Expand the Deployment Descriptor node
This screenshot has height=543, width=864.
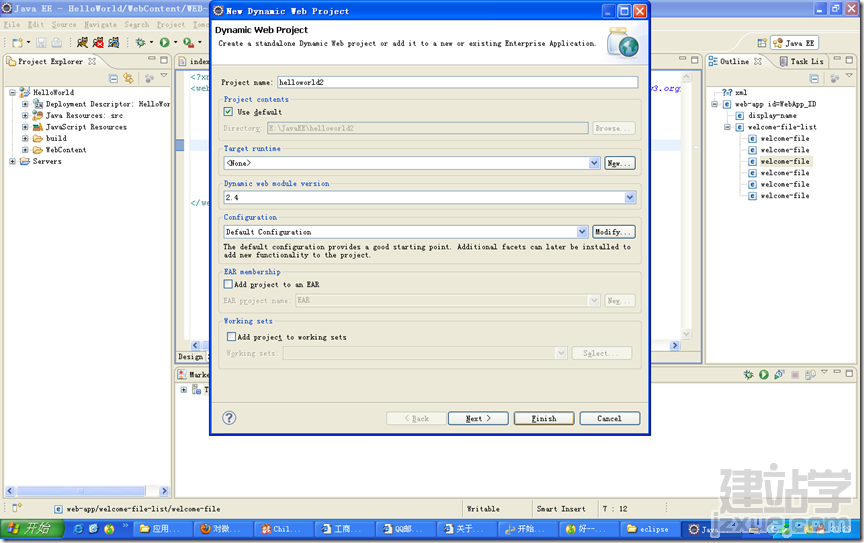[25, 104]
